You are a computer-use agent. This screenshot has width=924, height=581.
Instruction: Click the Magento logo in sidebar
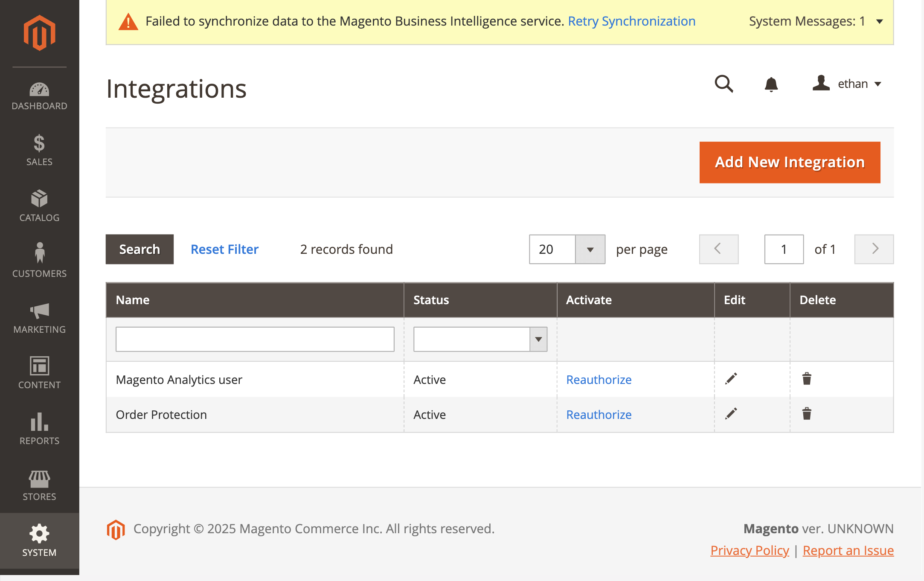point(39,33)
